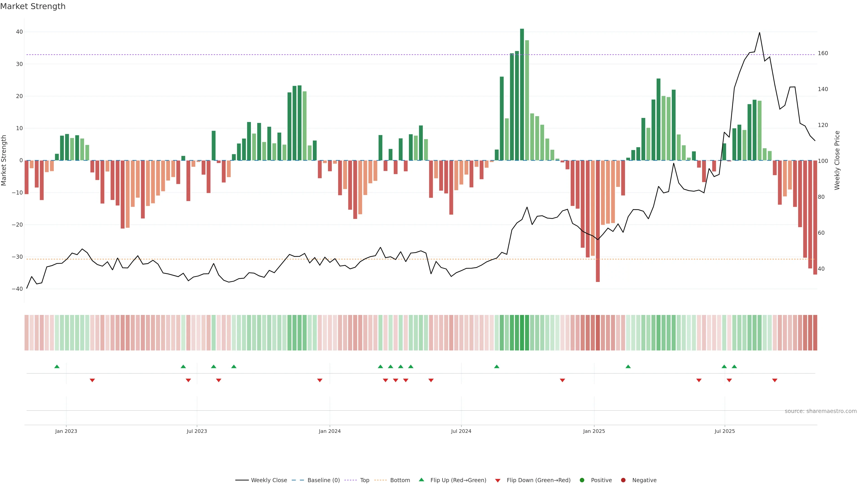Image resolution: width=868 pixels, height=488 pixels.
Task: Toggle the Weekly Close legend entry
Action: click(269, 480)
